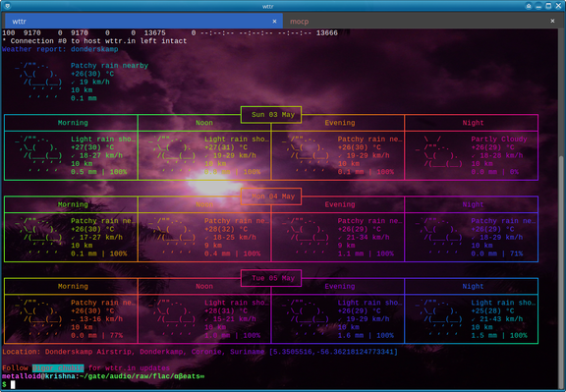The image size is (566, 392).
Task: Click the current-conditions rain cloud ASCII icon
Action: coord(38,82)
